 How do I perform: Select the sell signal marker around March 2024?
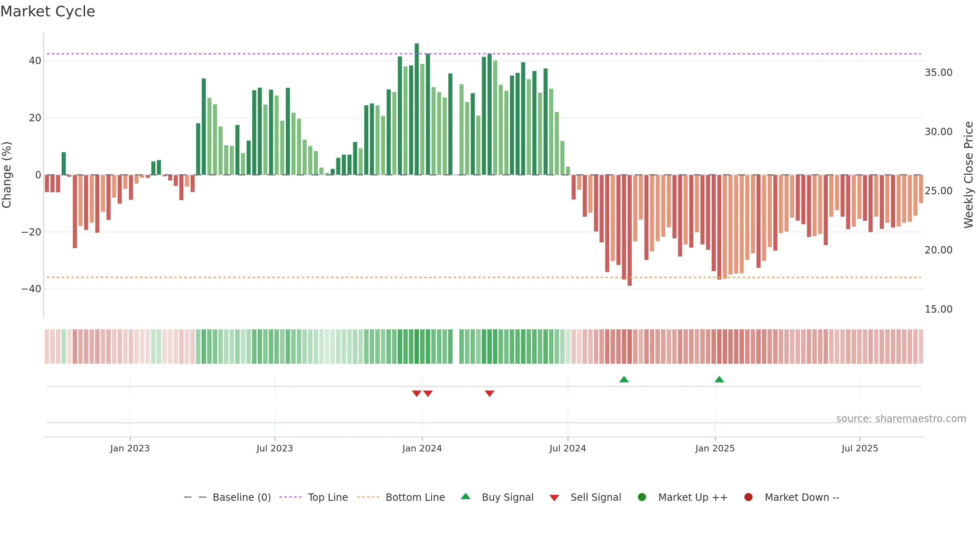point(490,393)
